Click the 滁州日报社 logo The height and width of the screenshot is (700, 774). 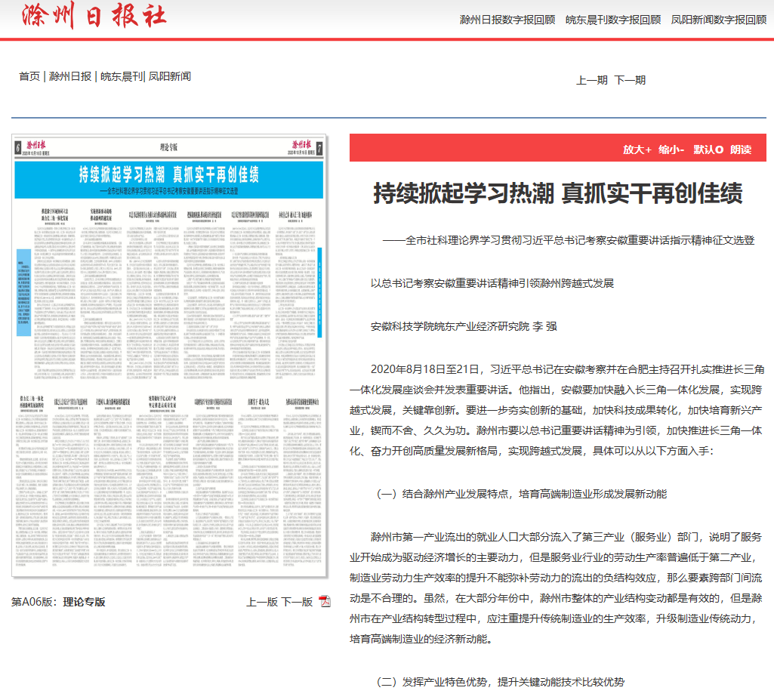pyautogui.click(x=94, y=15)
